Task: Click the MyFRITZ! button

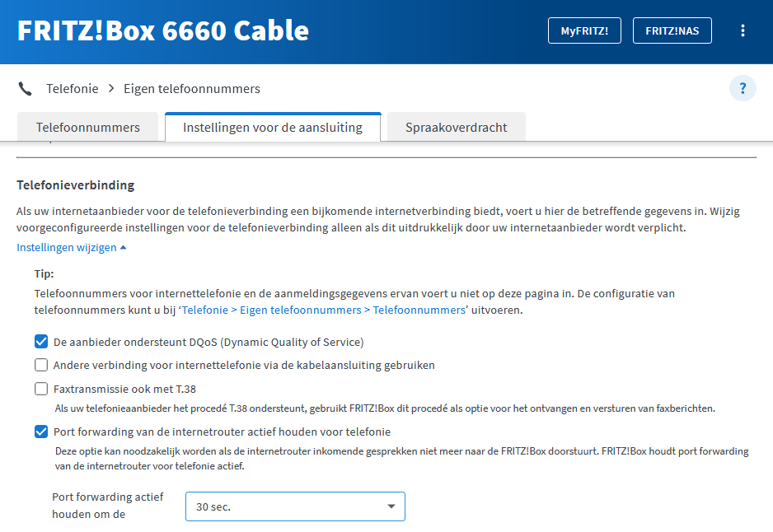Action: 584,30
